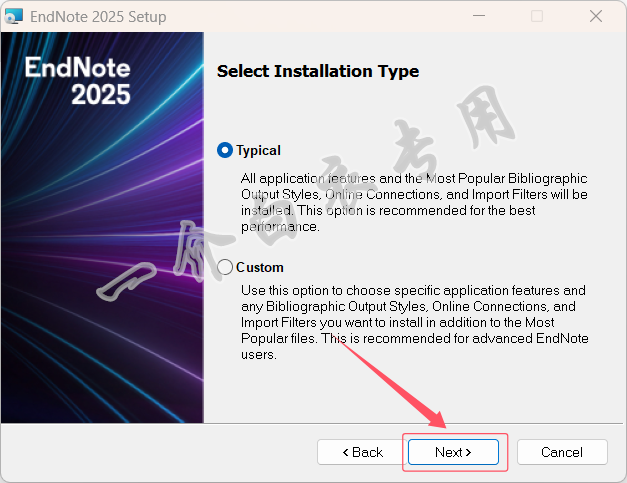The image size is (627, 483).
Task: Click the EndNote installer icon in title bar
Action: [14, 16]
